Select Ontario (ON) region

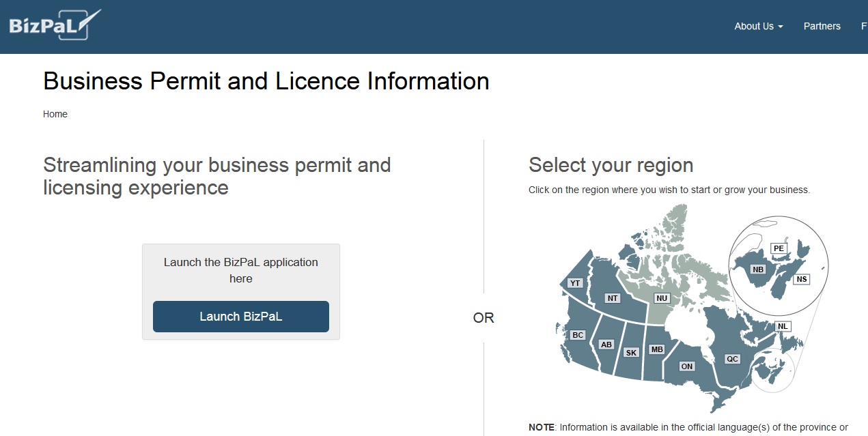coord(687,366)
